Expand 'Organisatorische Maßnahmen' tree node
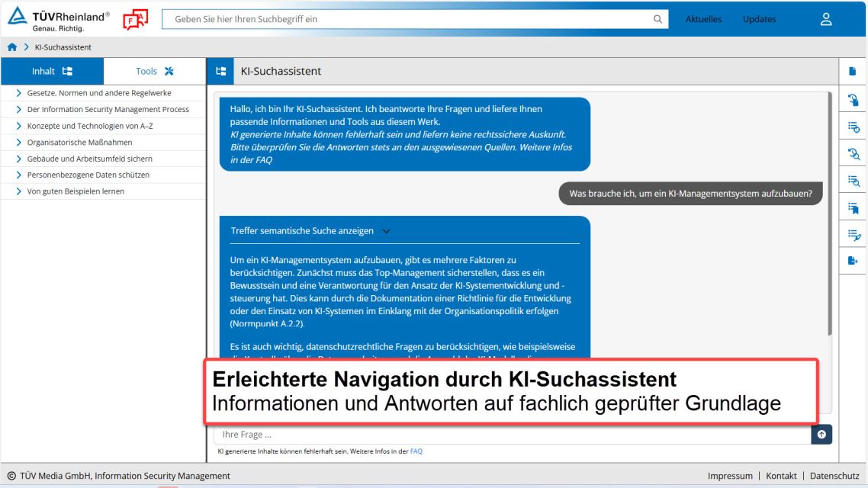Image resolution: width=868 pixels, height=488 pixels. click(x=18, y=143)
